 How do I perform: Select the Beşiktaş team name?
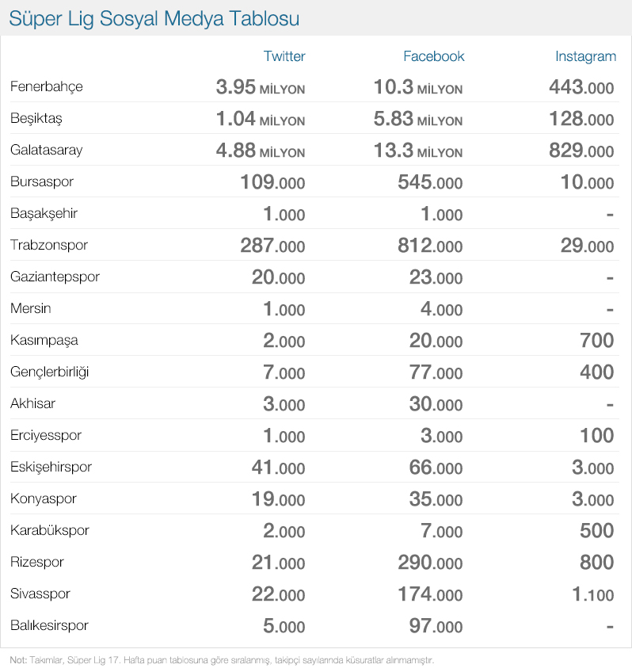(36, 119)
